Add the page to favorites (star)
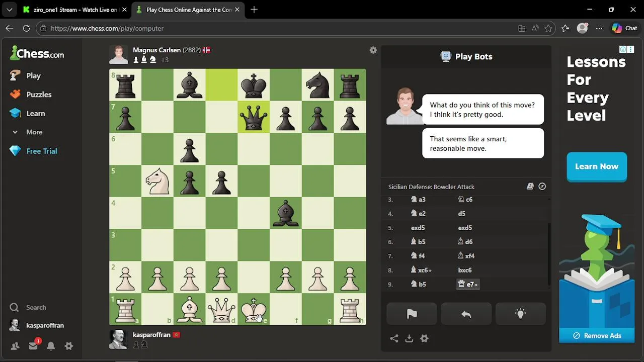 tap(548, 28)
